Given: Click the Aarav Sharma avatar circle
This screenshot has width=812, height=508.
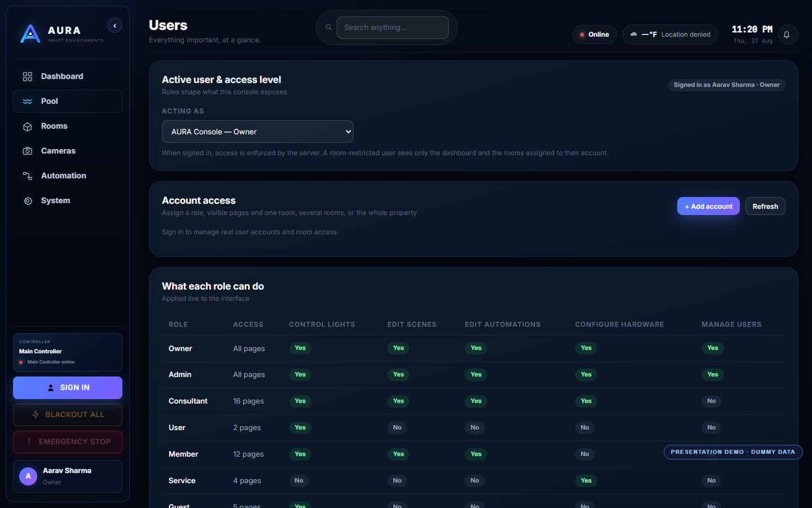Looking at the screenshot, I should 28,476.
